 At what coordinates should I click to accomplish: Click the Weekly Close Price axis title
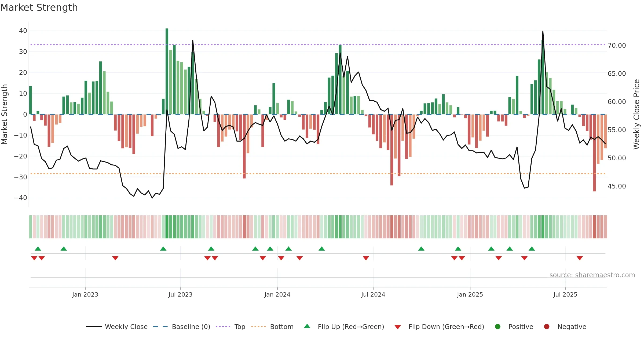tap(636, 114)
